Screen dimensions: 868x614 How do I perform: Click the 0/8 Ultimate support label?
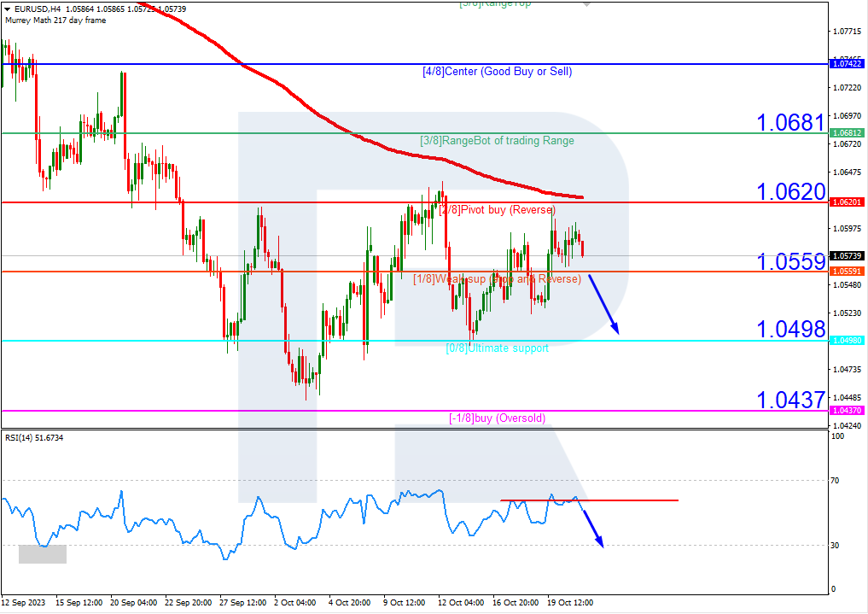(497, 348)
